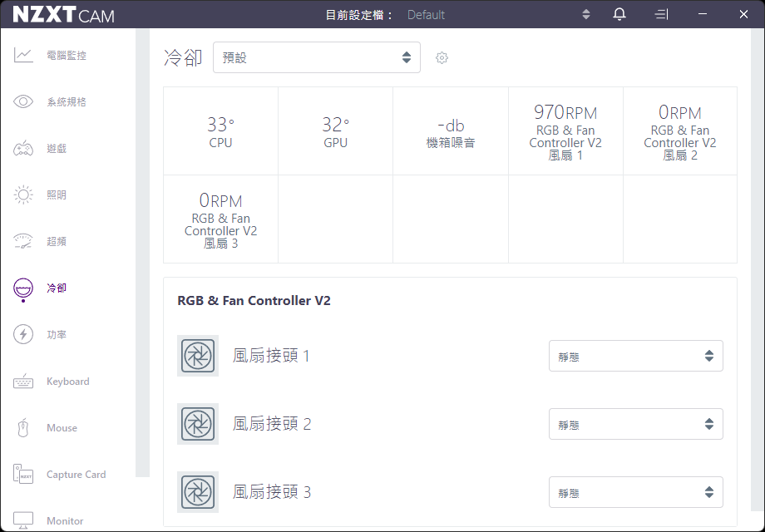
Task: Click the 機箱噪音 noise tile
Action: pyautogui.click(x=451, y=131)
